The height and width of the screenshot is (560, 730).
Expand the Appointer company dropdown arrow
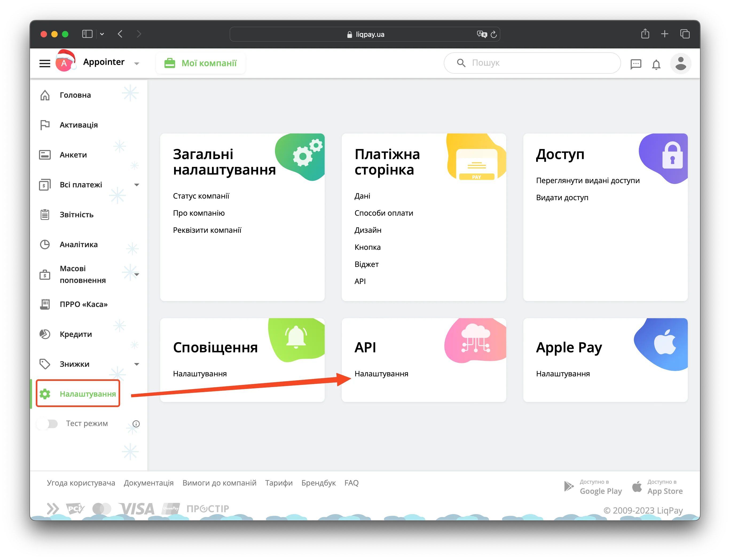136,63
